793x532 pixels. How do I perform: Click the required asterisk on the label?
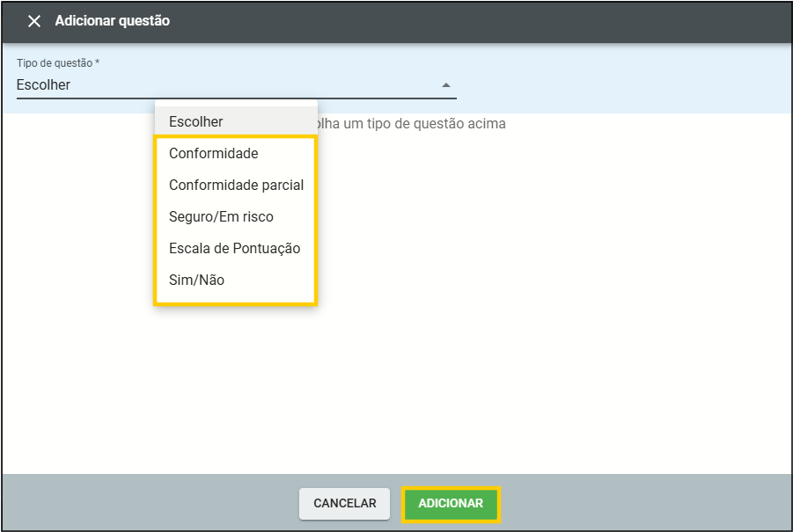(x=97, y=63)
